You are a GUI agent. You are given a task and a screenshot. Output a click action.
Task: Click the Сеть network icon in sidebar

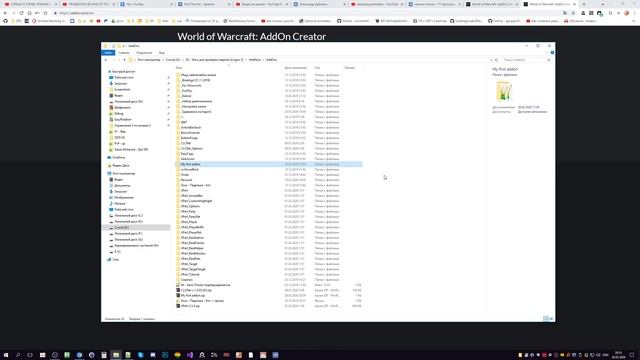[109, 260]
